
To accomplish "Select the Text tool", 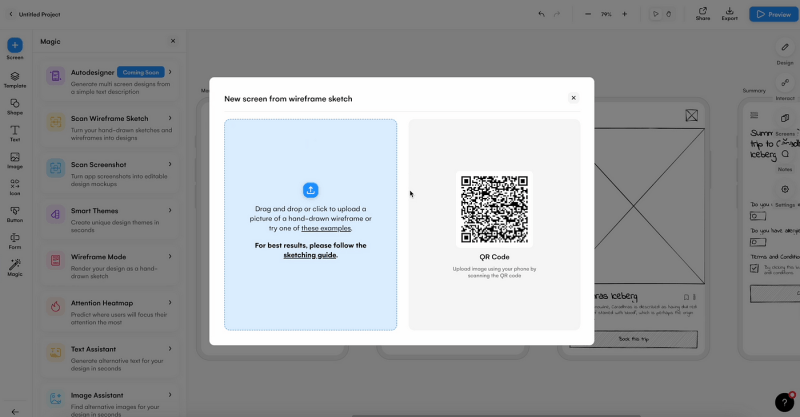I will (15, 133).
